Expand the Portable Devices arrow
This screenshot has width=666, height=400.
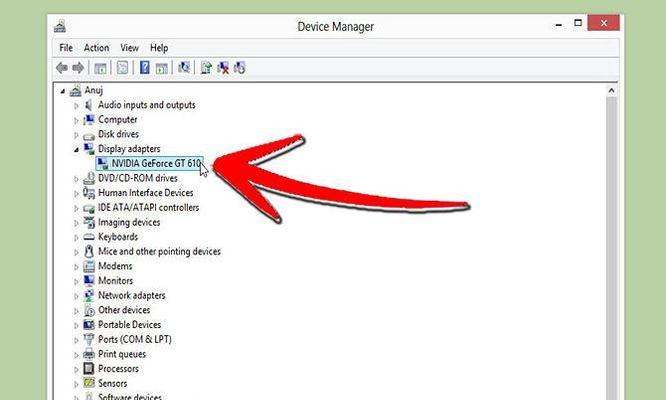[x=76, y=325]
